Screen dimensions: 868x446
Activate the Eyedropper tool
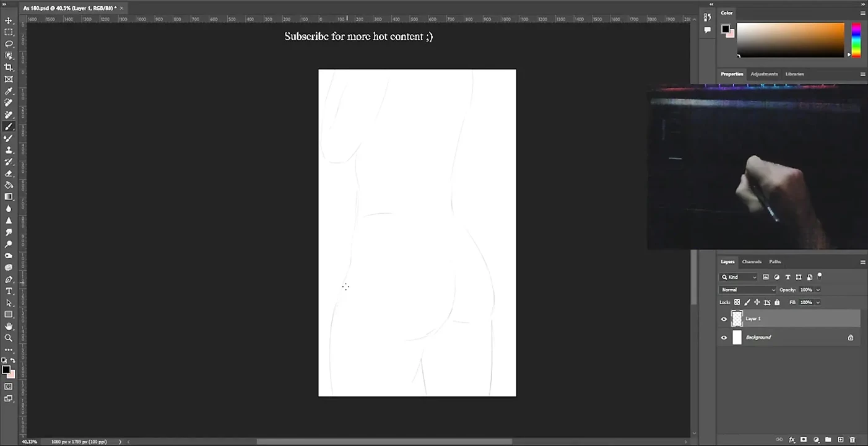(9, 91)
